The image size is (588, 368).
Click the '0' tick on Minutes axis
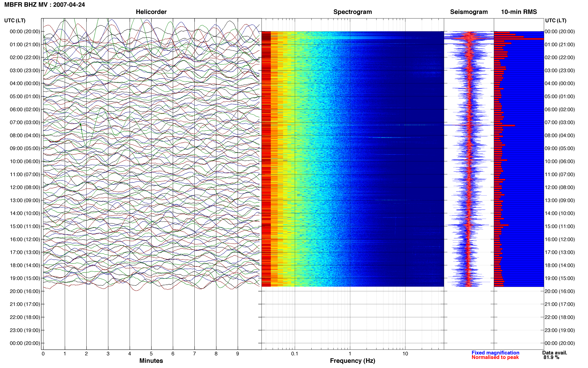[43, 354]
